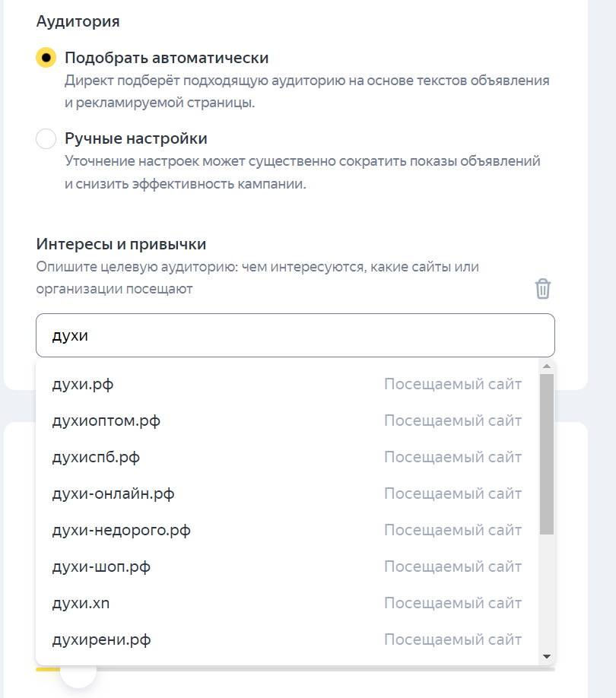Click the scroll up arrow of suggestions list

[546, 366]
